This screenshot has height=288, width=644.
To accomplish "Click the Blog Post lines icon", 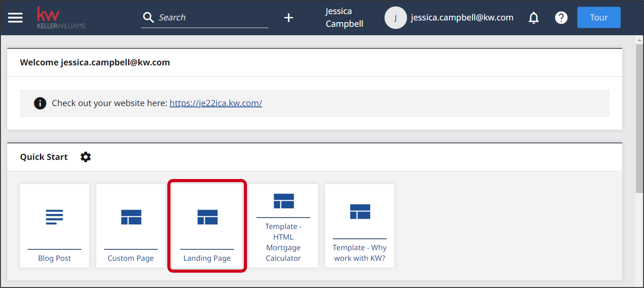I will (54, 217).
